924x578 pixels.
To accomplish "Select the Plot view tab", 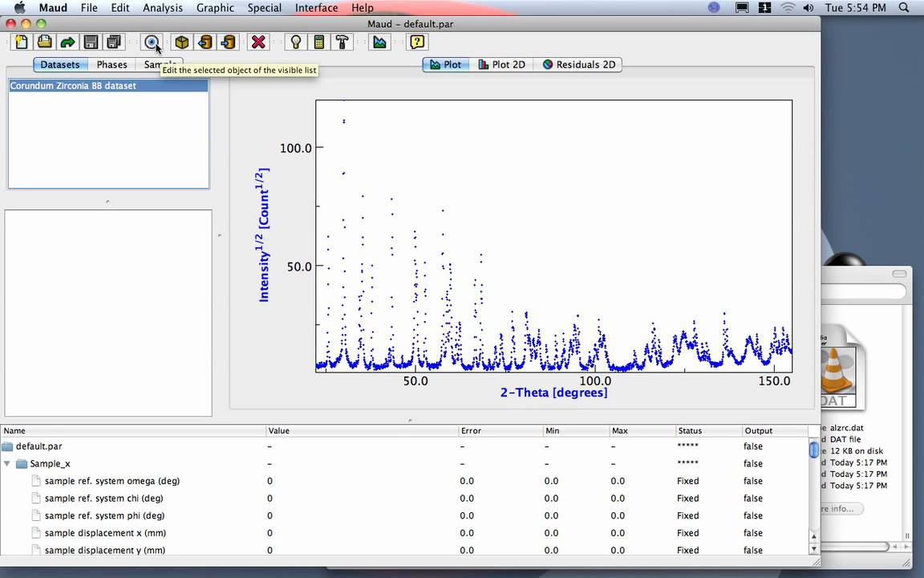I will 446,64.
